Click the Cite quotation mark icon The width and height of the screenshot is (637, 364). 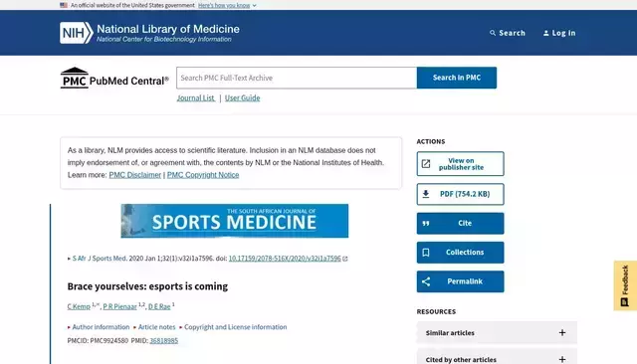[x=426, y=223]
